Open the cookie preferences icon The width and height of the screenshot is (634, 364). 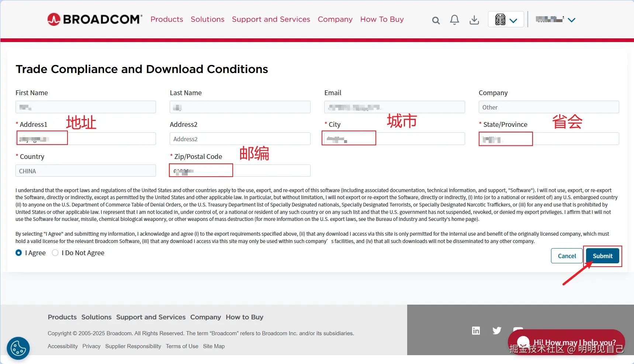[x=18, y=348]
